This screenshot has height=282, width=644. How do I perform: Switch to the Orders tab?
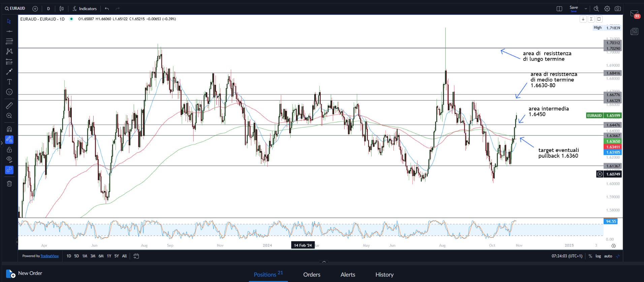[312, 275]
